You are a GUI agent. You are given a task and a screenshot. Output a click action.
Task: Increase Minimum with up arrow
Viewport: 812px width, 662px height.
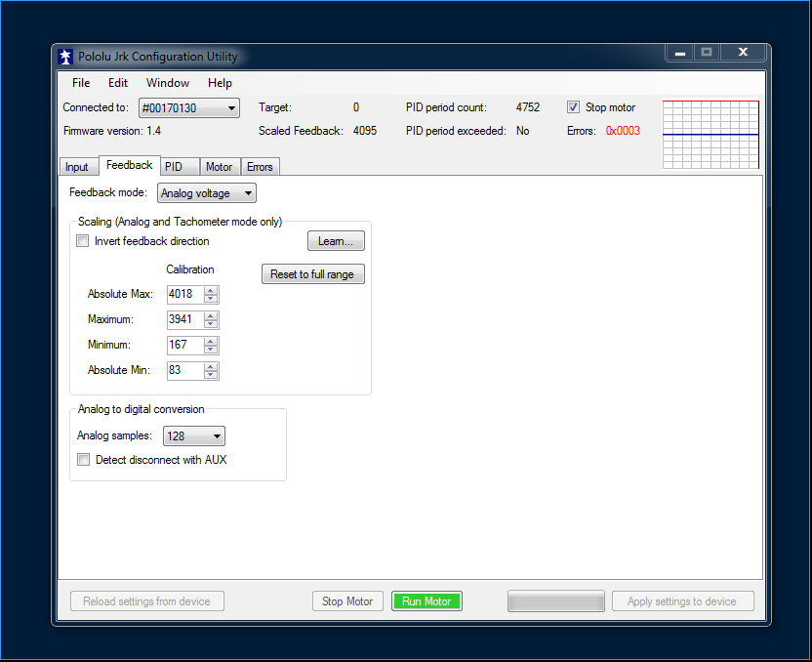pyautogui.click(x=211, y=342)
